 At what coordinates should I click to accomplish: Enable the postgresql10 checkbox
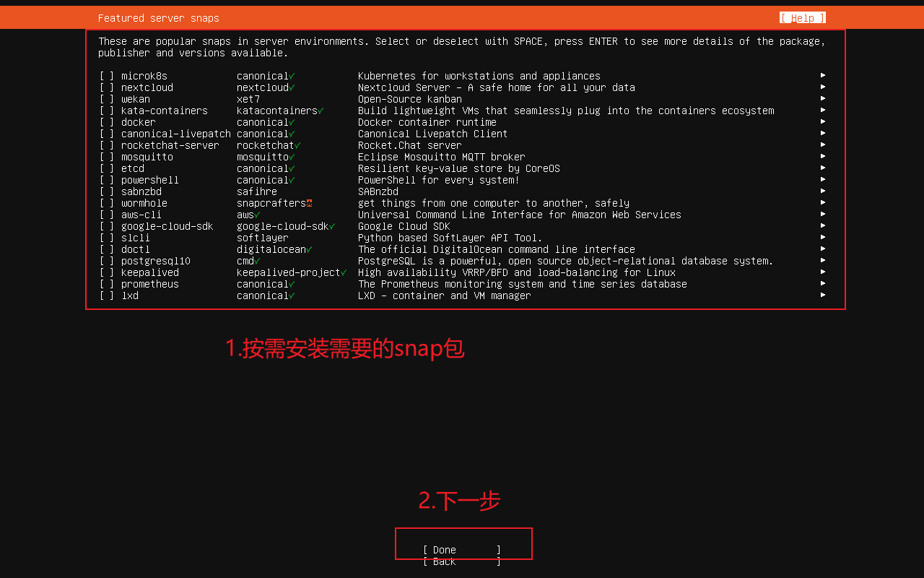107,261
